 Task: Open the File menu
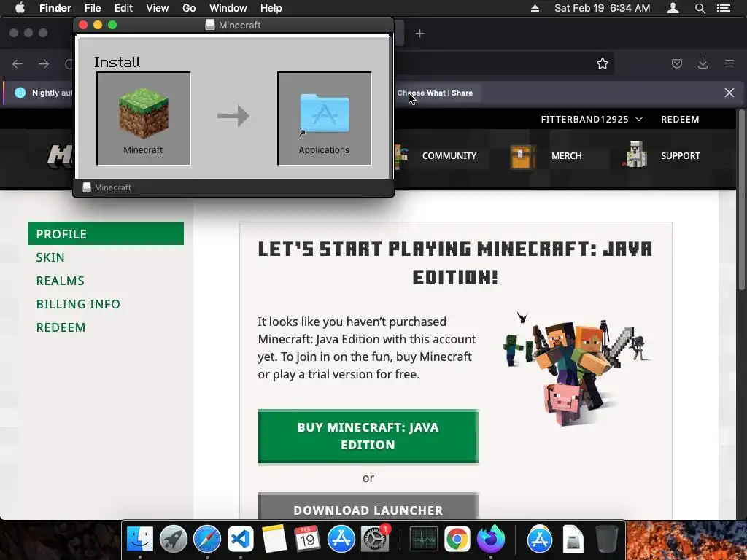coord(93,8)
